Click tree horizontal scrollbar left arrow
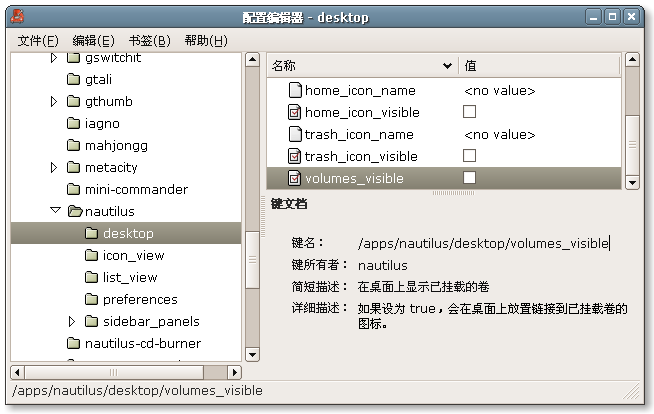 [x=17, y=372]
